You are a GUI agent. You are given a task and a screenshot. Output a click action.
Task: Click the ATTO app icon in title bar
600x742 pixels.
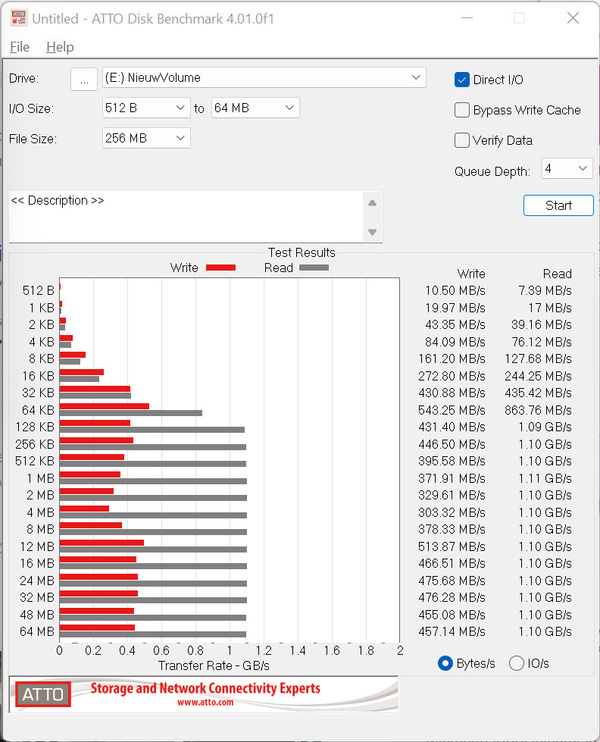tap(18, 18)
